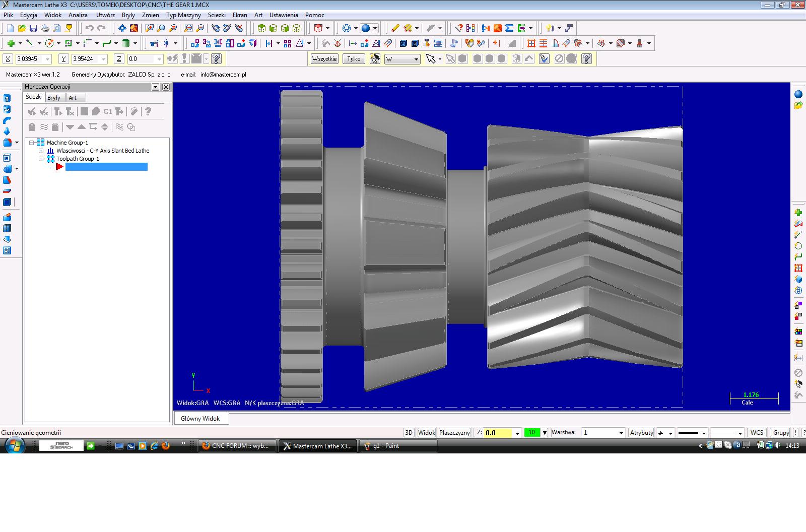Open the Typ Maszyny menu
Screen dimensions: 806x532
183,15
